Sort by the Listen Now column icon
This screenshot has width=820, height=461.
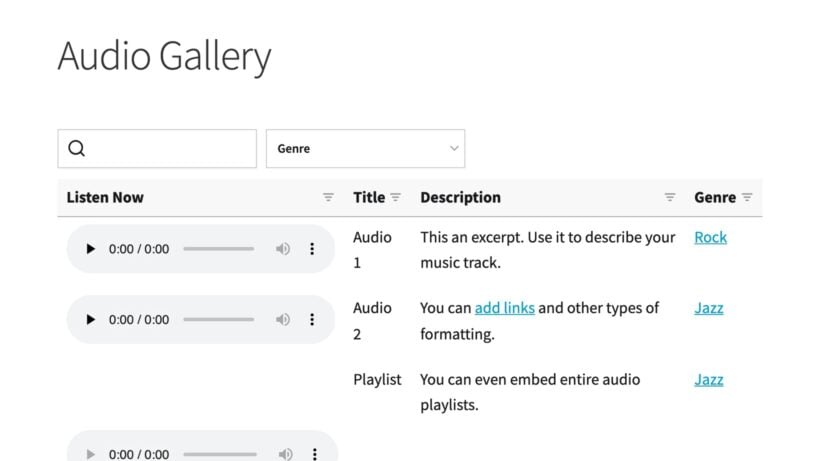point(328,197)
